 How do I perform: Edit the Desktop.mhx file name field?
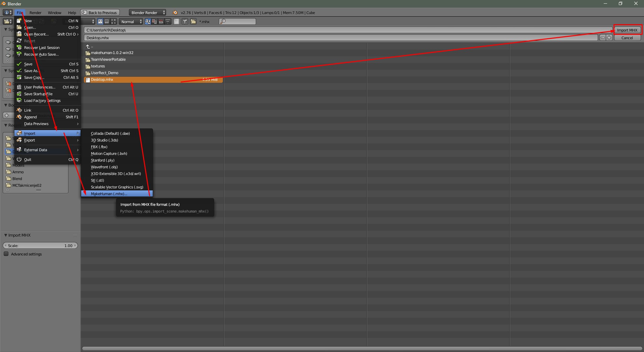click(341, 38)
